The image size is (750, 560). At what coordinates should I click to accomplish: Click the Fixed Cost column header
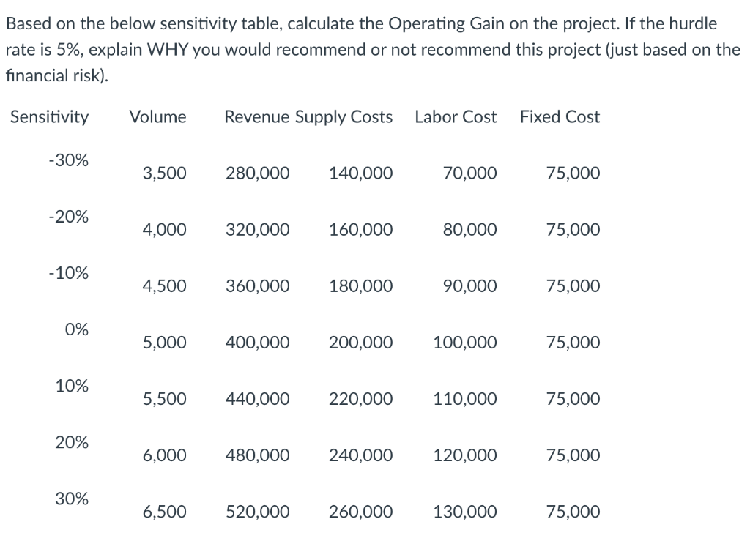click(x=560, y=117)
